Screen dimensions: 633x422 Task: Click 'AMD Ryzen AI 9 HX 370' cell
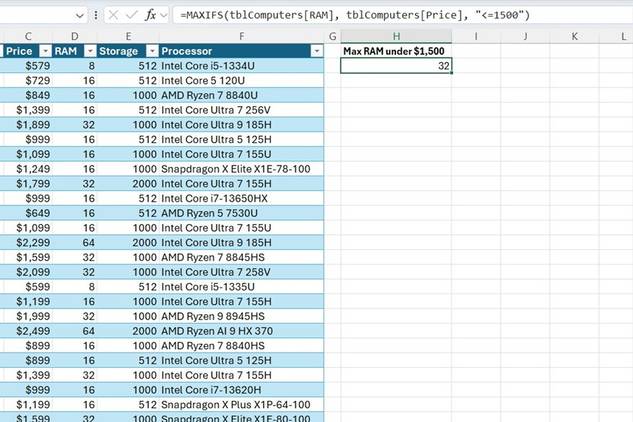point(241,331)
